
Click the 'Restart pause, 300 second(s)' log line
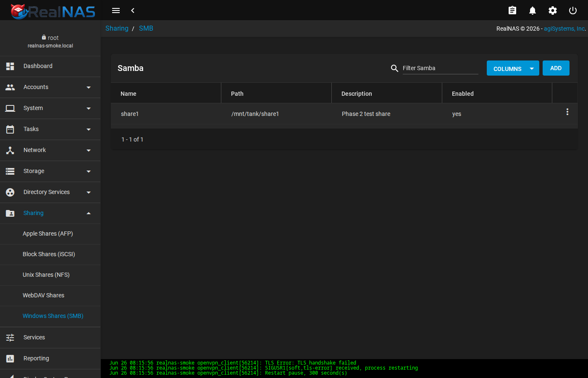[228, 373]
